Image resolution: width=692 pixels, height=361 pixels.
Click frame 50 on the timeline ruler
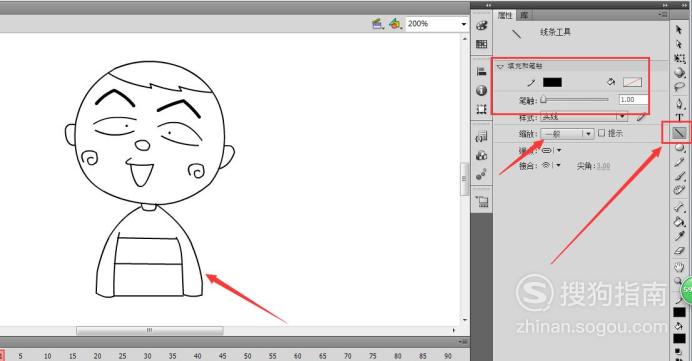tap(247, 356)
